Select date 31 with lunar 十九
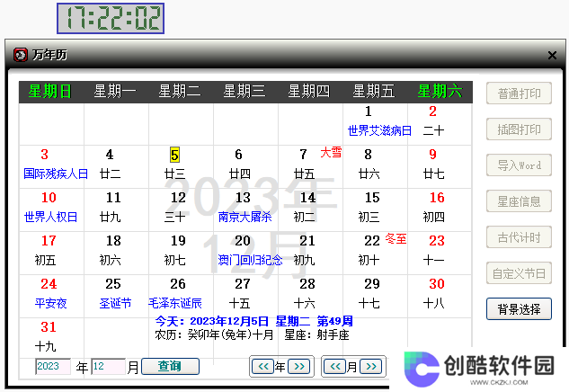 51,337
